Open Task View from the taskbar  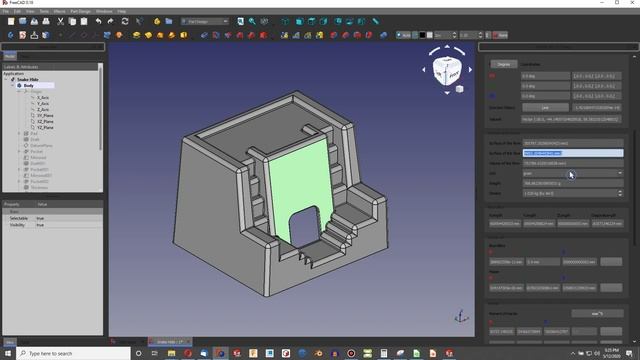[155, 353]
